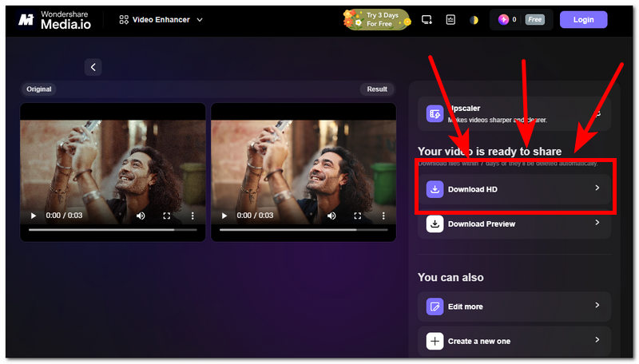
Task: Expand the Create a new one chevron
Action: [x=597, y=339]
